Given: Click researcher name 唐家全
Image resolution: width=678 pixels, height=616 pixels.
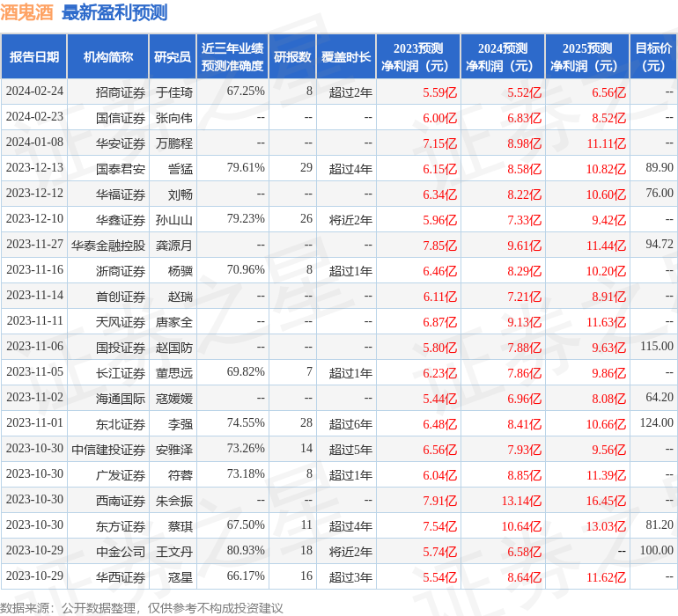Looking at the screenshot, I should point(174,321).
